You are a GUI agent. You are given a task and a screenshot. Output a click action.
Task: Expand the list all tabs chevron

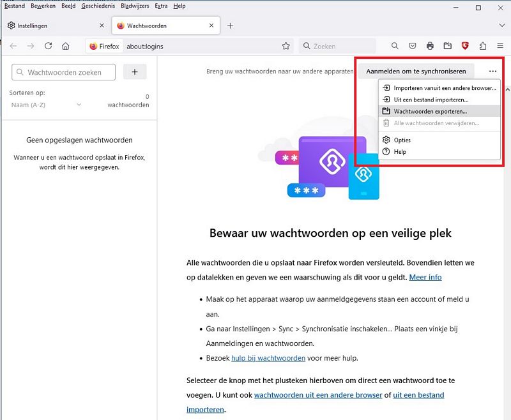click(502, 26)
